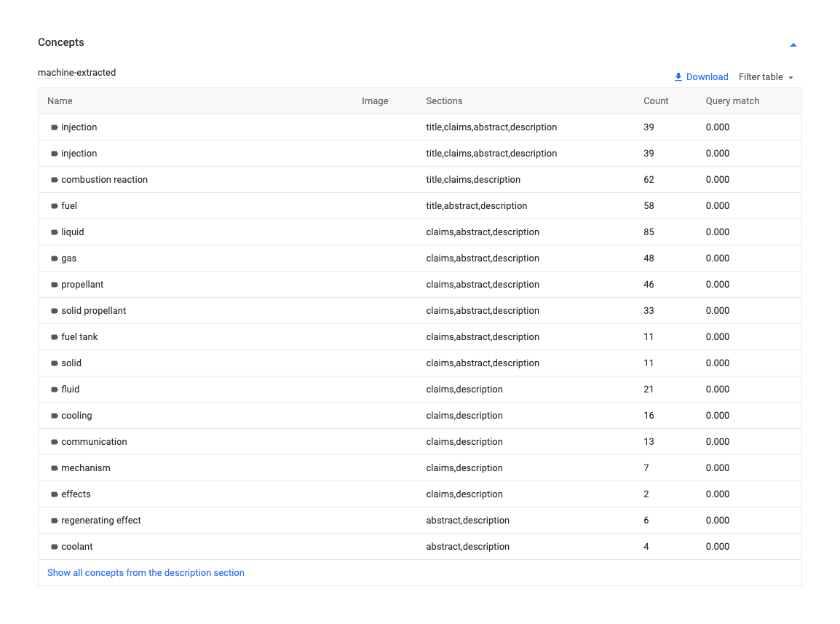This screenshot has height=624, width=840.
Task: Click tag icon beside regenerating effect
Action: pyautogui.click(x=54, y=521)
